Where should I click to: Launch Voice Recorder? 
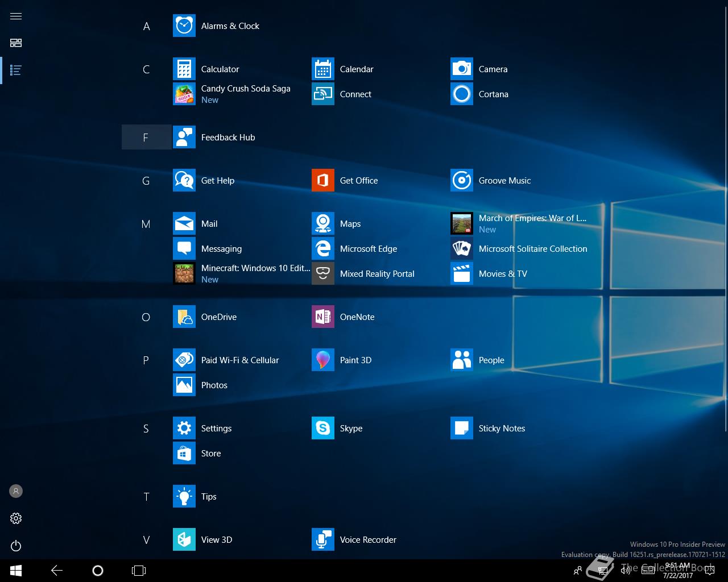click(x=323, y=540)
